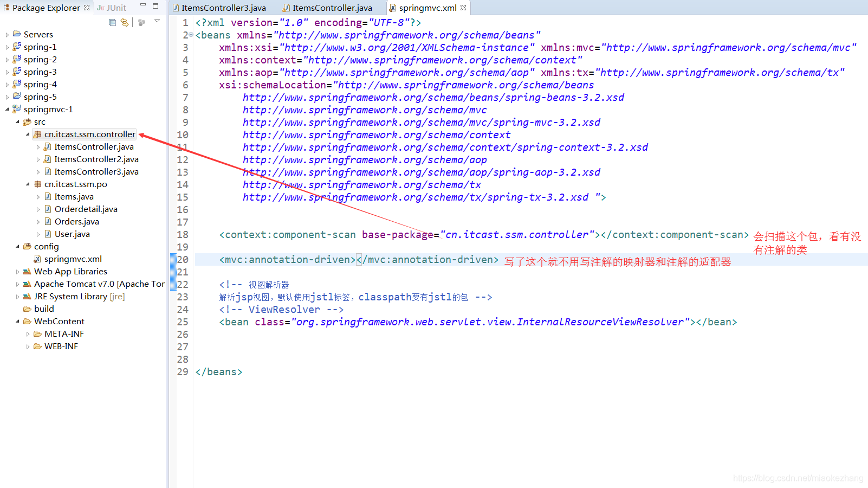Click the JRE System Library icon
Image resolution: width=868 pixels, height=488 pixels.
[27, 297]
